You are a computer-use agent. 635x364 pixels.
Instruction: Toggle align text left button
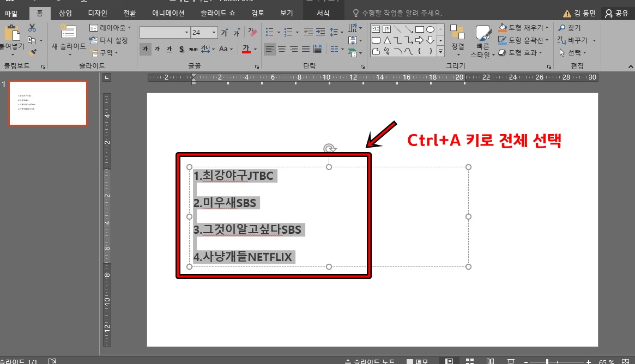pos(269,49)
